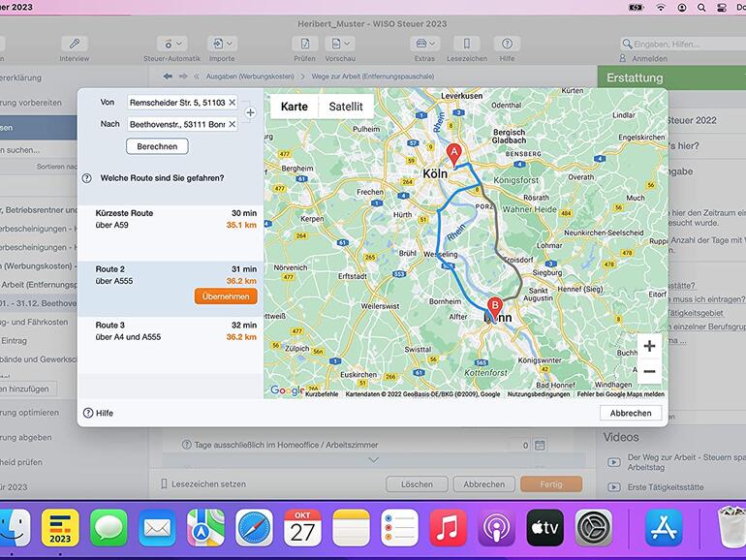Open the Extras toolbar dropdown
The image size is (746, 560).
(x=425, y=45)
